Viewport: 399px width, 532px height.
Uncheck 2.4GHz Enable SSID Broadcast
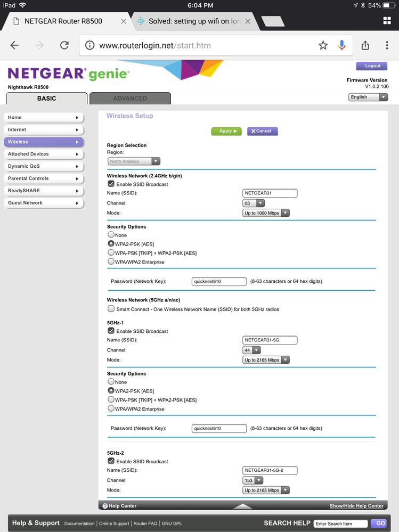tap(111, 184)
